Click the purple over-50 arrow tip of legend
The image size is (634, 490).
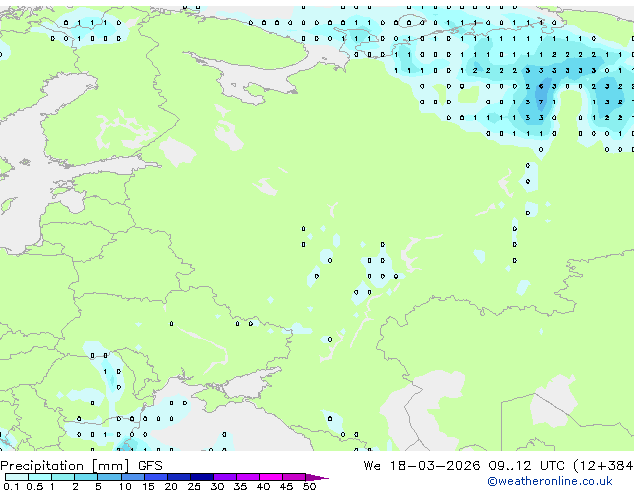317,477
